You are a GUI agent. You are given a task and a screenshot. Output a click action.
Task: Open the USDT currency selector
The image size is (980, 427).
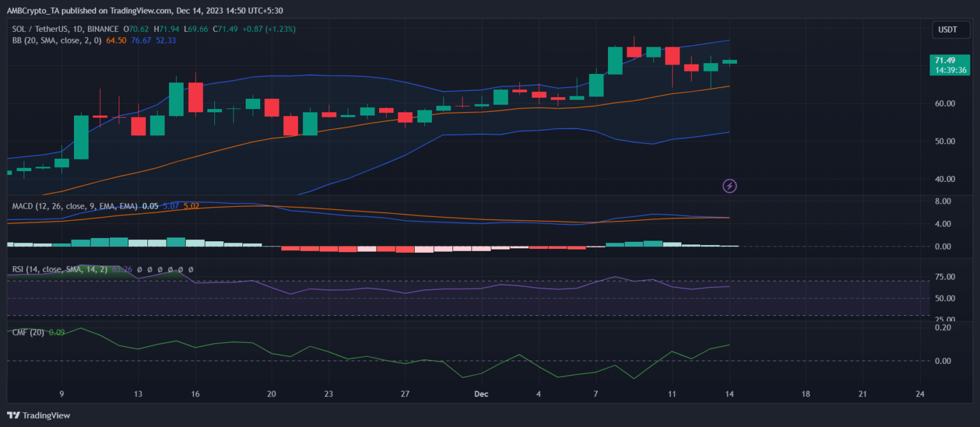point(950,29)
